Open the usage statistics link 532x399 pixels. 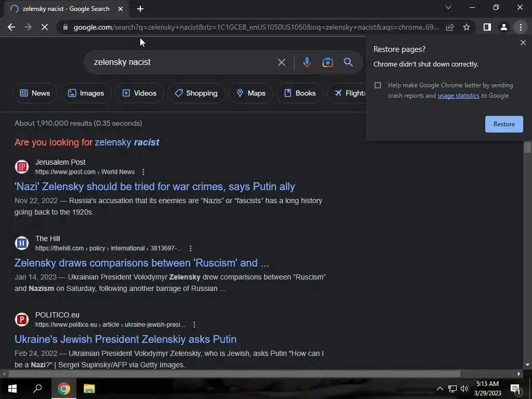pos(458,96)
